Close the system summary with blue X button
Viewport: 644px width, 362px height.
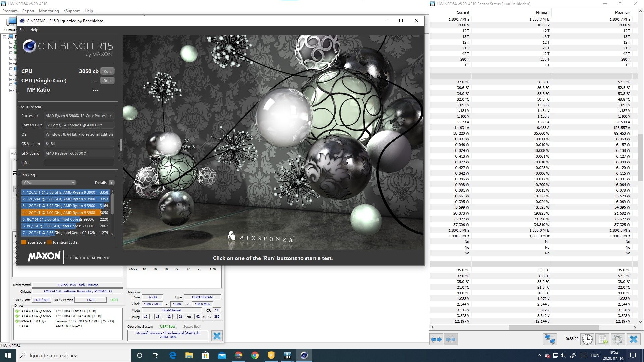tap(217, 336)
